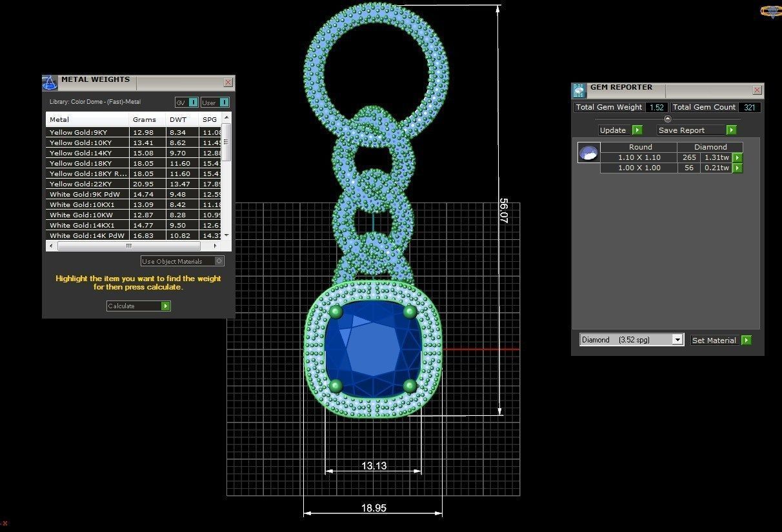Close the Metal Weights panel
Viewport: 782px width, 532px height.
[228, 83]
